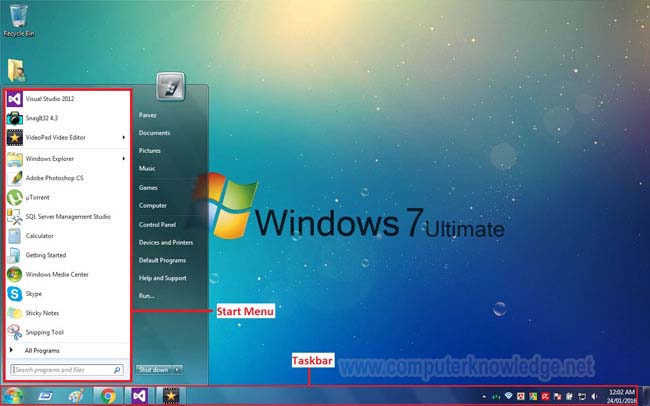The width and height of the screenshot is (650, 406).
Task: Open Getting Started entry
Action: coord(68,255)
